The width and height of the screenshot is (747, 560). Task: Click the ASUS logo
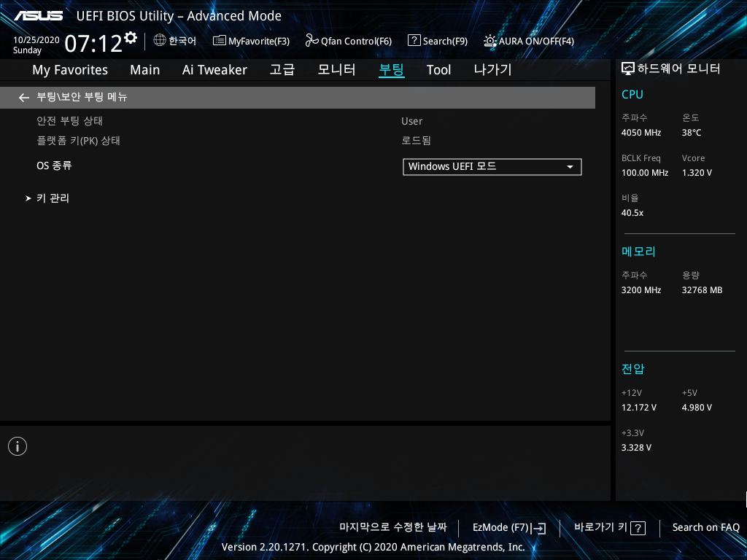(x=39, y=16)
